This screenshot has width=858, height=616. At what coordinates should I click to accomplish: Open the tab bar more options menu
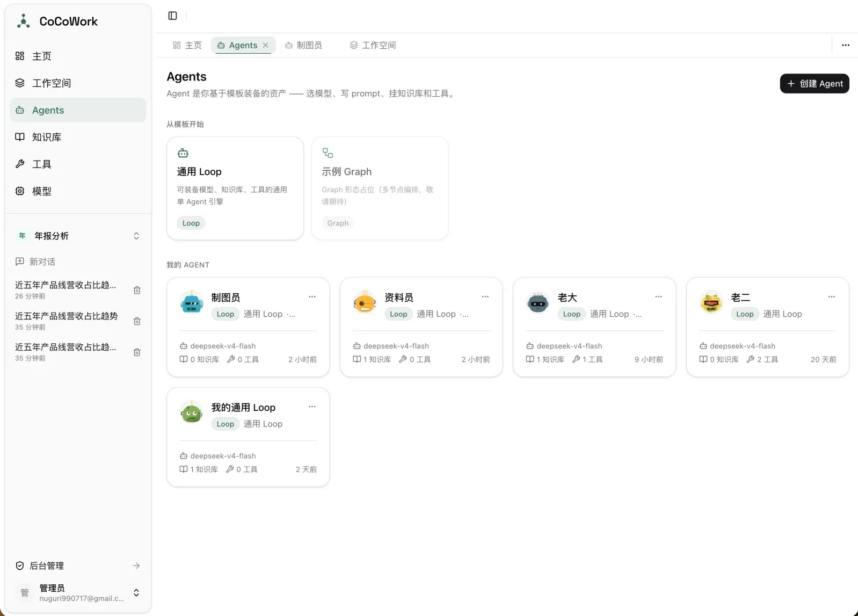(x=845, y=45)
